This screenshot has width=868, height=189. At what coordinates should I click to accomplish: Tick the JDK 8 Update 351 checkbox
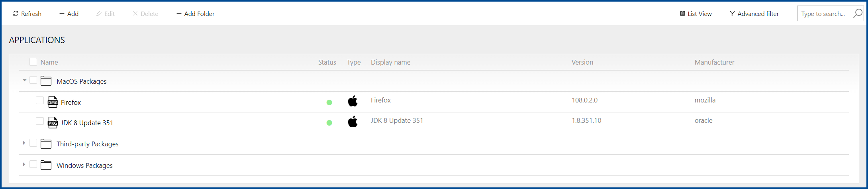click(x=40, y=121)
